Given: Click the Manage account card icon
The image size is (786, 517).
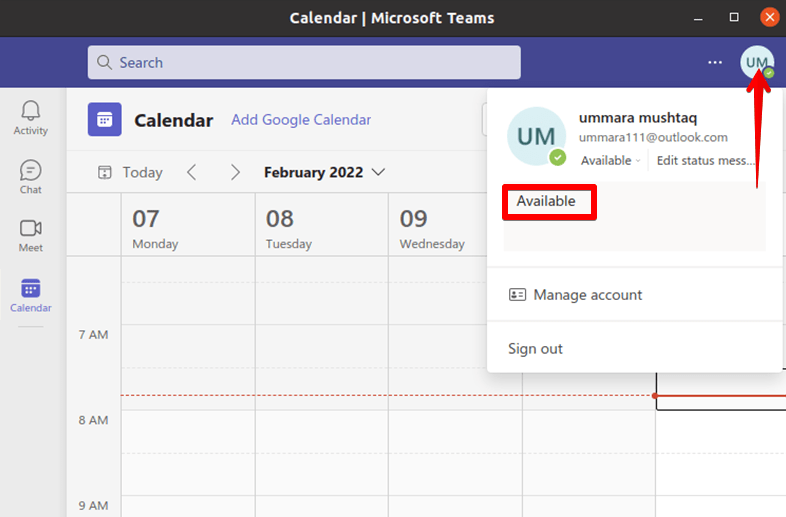Looking at the screenshot, I should coord(517,294).
